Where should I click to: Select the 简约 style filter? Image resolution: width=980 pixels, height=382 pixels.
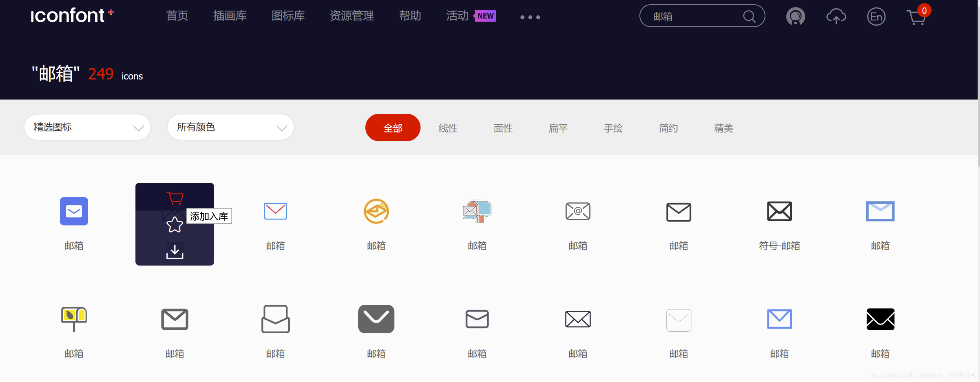pyautogui.click(x=669, y=128)
